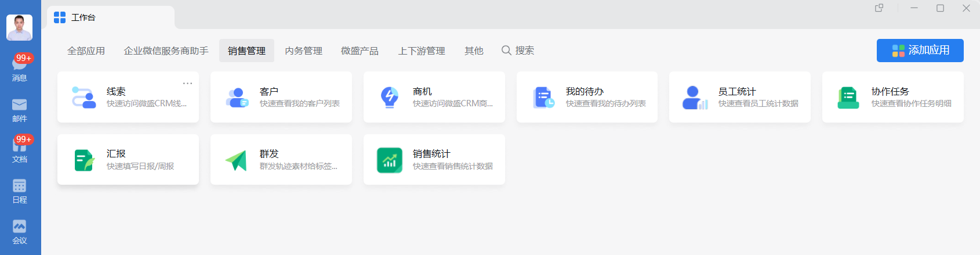
Task: Click the 搜索 search field
Action: (518, 51)
